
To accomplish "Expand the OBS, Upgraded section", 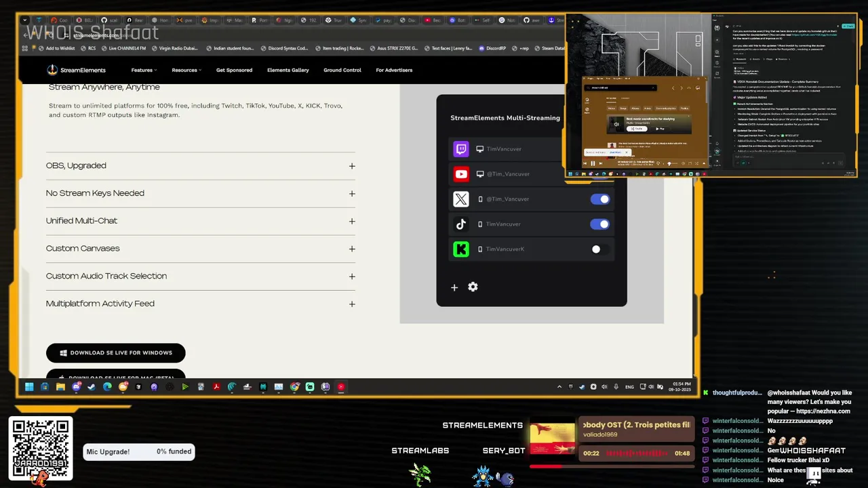I will (x=200, y=166).
